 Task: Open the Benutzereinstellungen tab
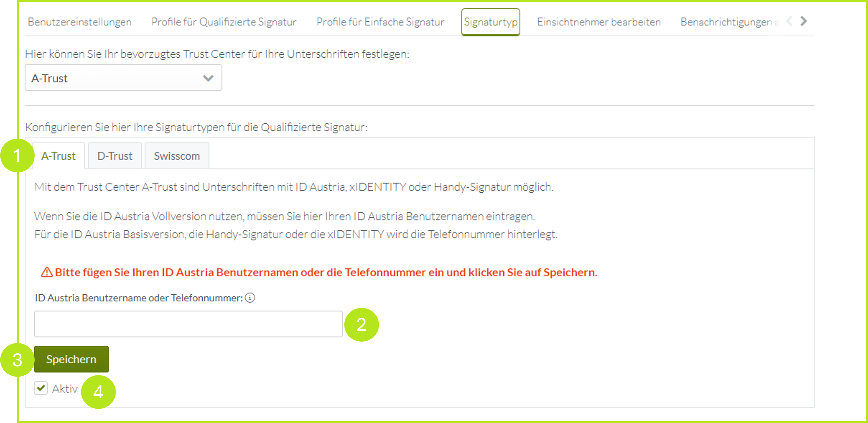[x=79, y=22]
